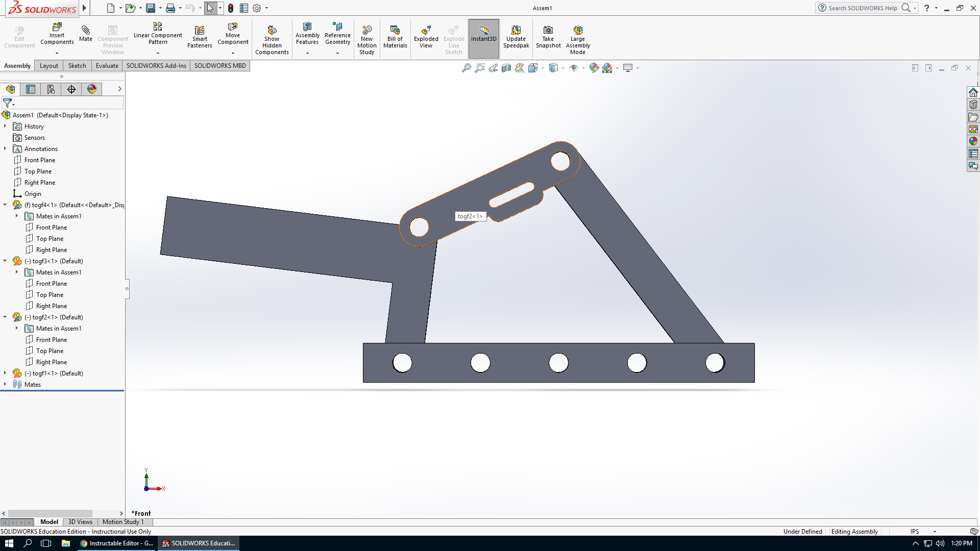Image resolution: width=980 pixels, height=551 pixels.
Task: Click the horizontal scrollbar of the tree panel
Action: tap(50, 513)
